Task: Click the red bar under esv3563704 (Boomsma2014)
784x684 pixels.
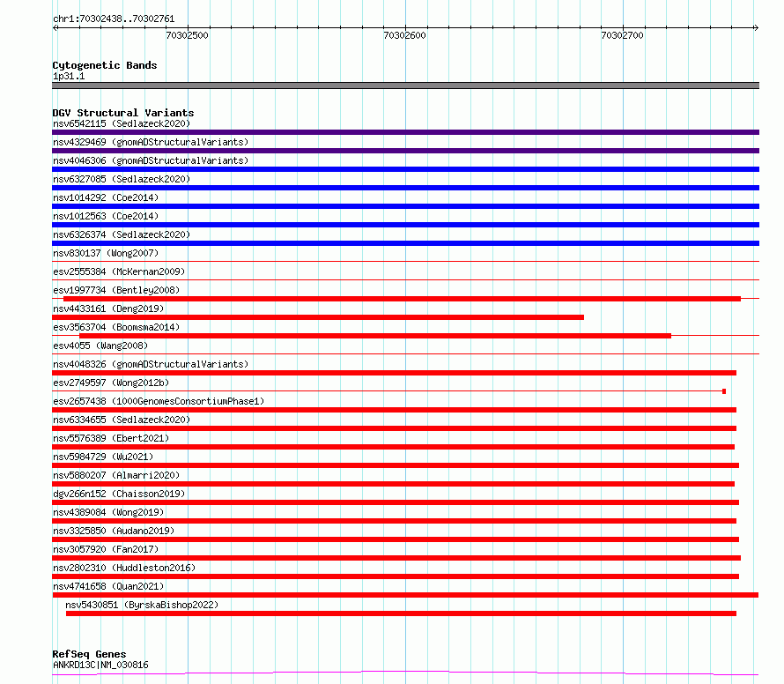Action: [x=375, y=336]
